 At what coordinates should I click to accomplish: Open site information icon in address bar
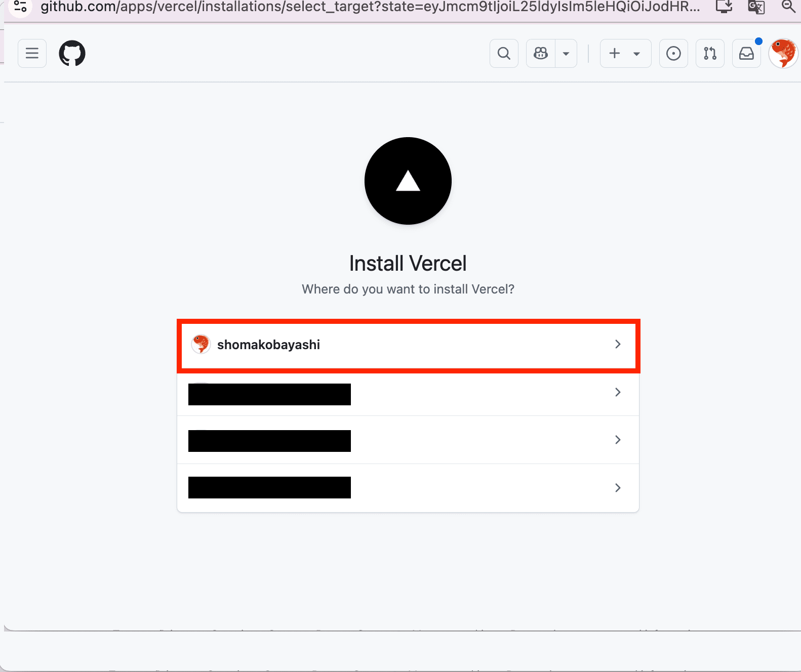20,7
